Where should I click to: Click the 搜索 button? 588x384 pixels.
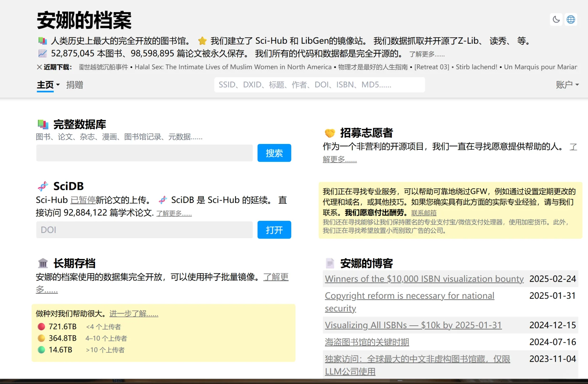274,153
